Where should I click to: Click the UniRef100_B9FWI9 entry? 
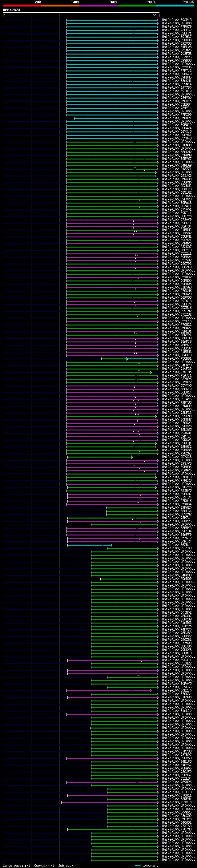pos(176,125)
